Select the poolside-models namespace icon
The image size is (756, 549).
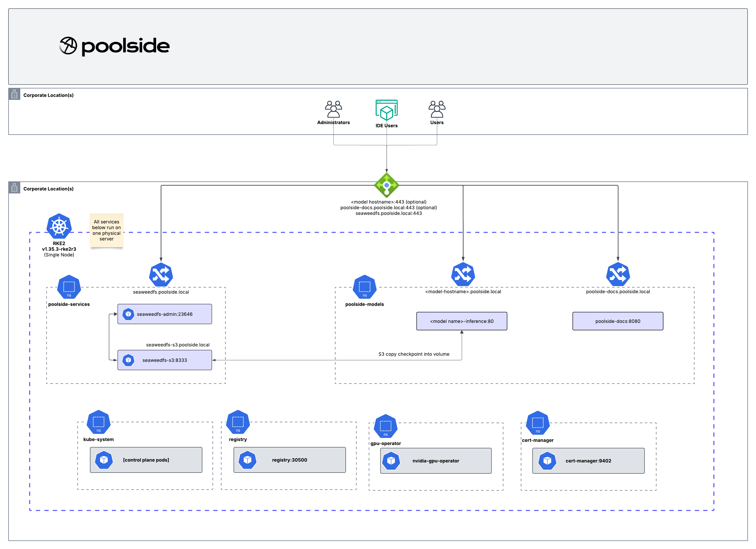coord(365,287)
